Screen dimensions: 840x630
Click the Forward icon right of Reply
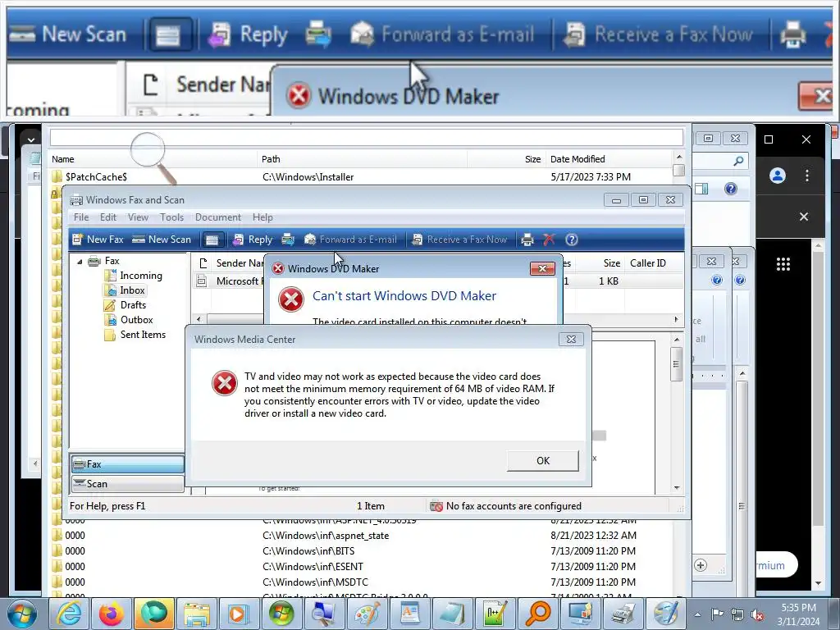click(288, 240)
